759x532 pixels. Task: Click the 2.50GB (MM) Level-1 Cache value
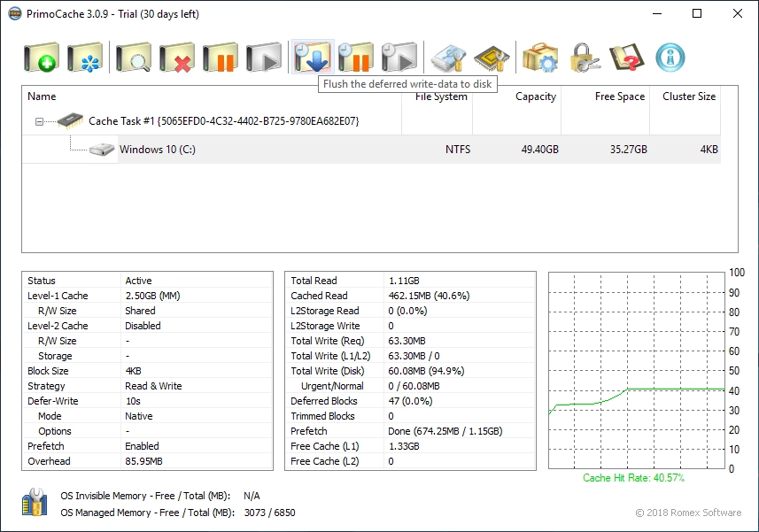click(x=152, y=296)
